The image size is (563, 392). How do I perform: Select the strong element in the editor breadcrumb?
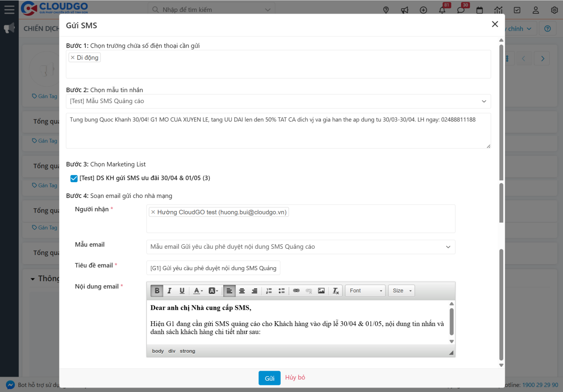pyautogui.click(x=187, y=351)
